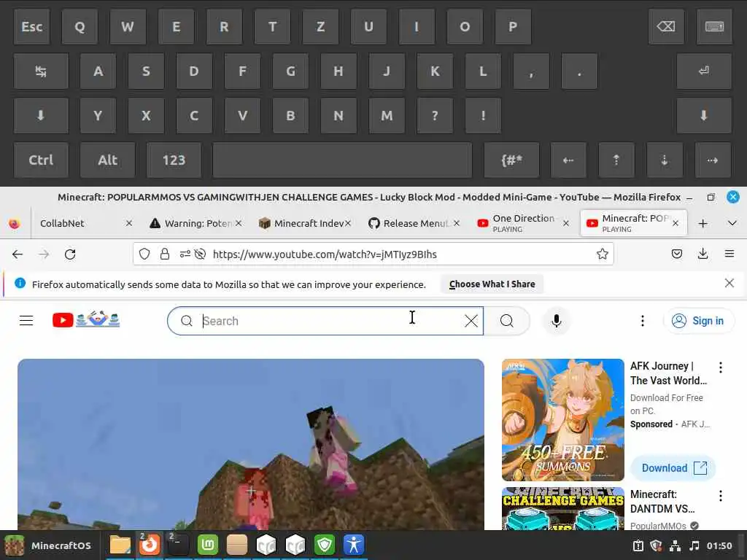Image resolution: width=747 pixels, height=560 pixels.
Task: Open the YouTube guide hamburger menu
Action: tap(26, 321)
